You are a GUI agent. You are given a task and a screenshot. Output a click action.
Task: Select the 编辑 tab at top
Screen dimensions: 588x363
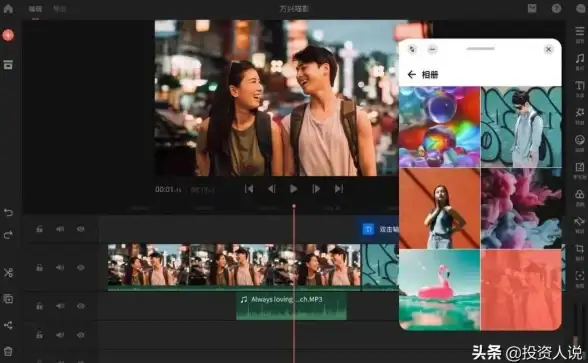pyautogui.click(x=35, y=9)
